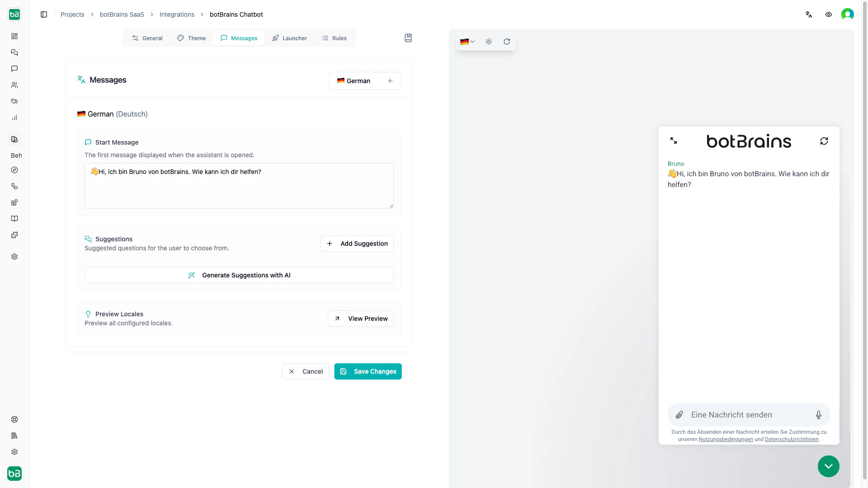Viewport: 868px width, 488px height.
Task: Reload the preview with refresh icon
Action: tap(507, 42)
